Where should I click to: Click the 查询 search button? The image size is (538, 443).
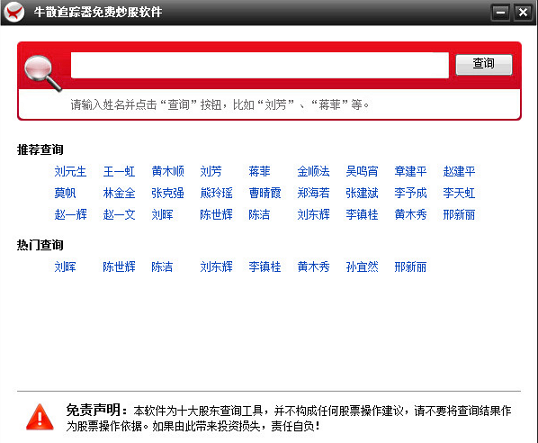[484, 64]
